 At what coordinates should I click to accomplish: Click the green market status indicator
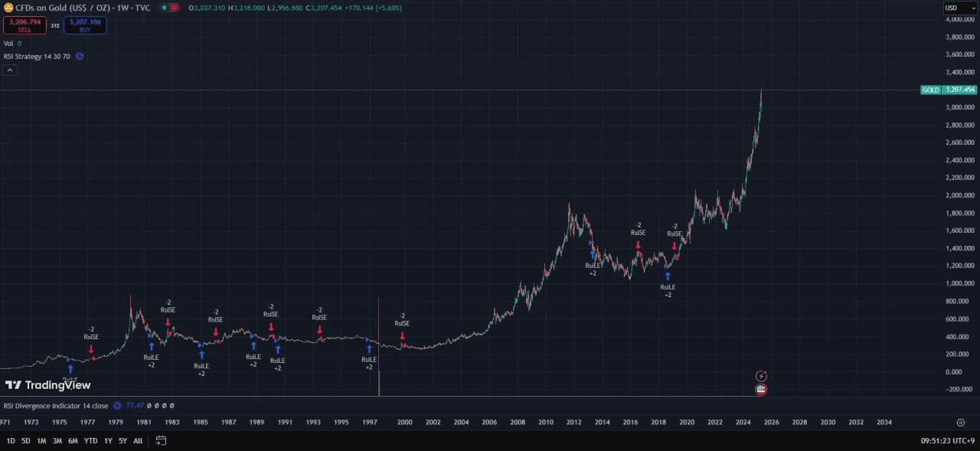pos(165,8)
